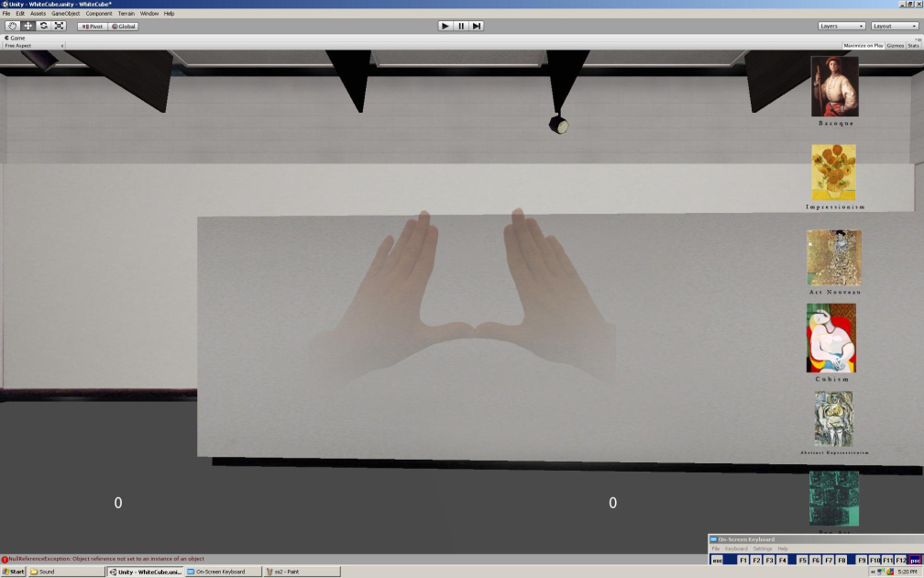Click the Stats button in the Game view
924x578 pixels.
click(x=911, y=45)
